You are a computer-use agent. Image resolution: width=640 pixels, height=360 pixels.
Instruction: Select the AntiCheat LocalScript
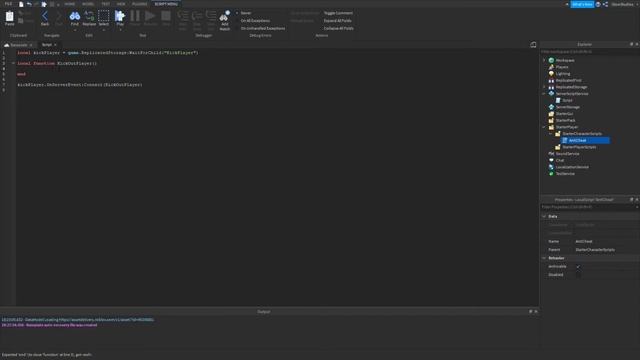[578, 140]
